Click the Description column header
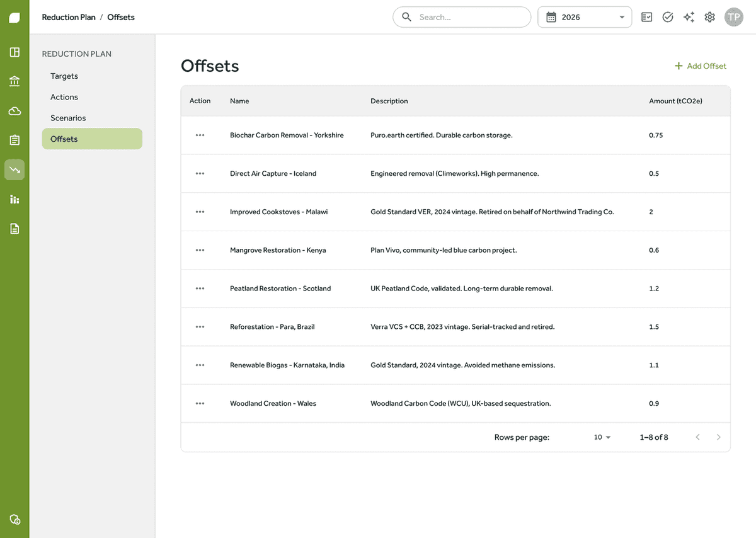 click(389, 101)
